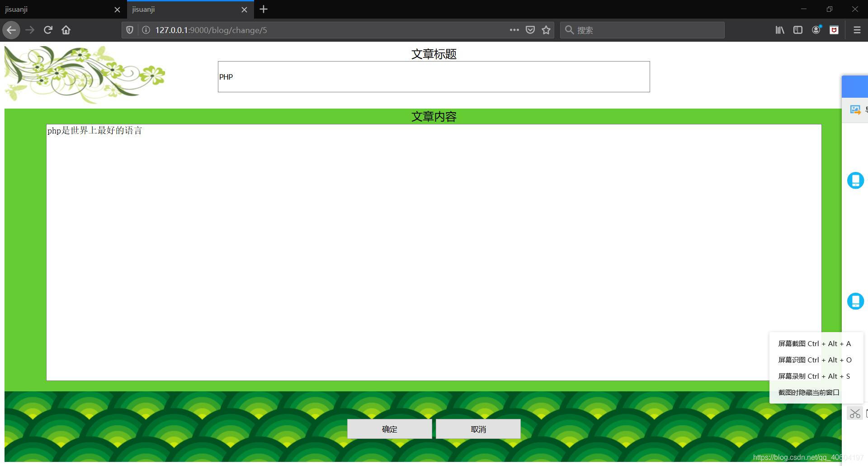Viewport: 868px width, 466px height.
Task: Close the active jisuanji tab
Action: pos(244,10)
